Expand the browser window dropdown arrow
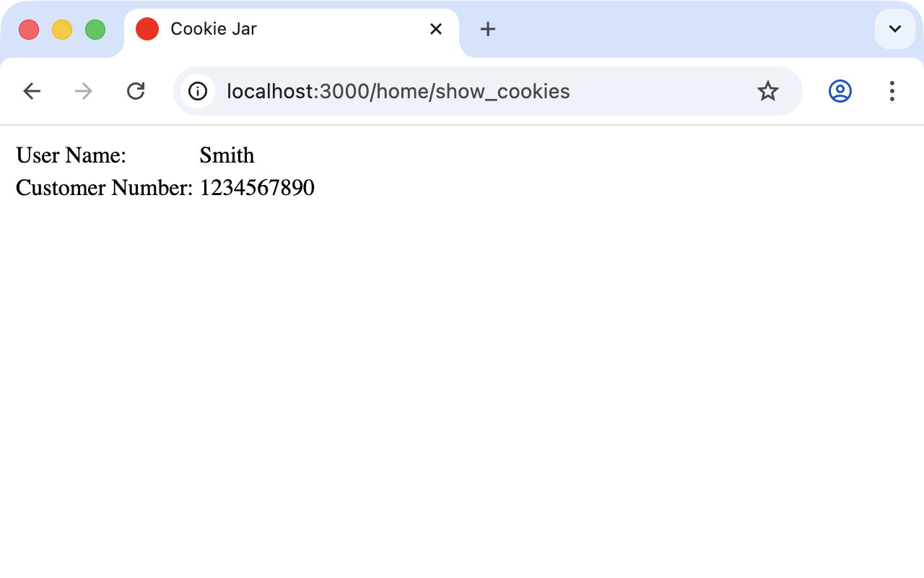 tap(894, 30)
